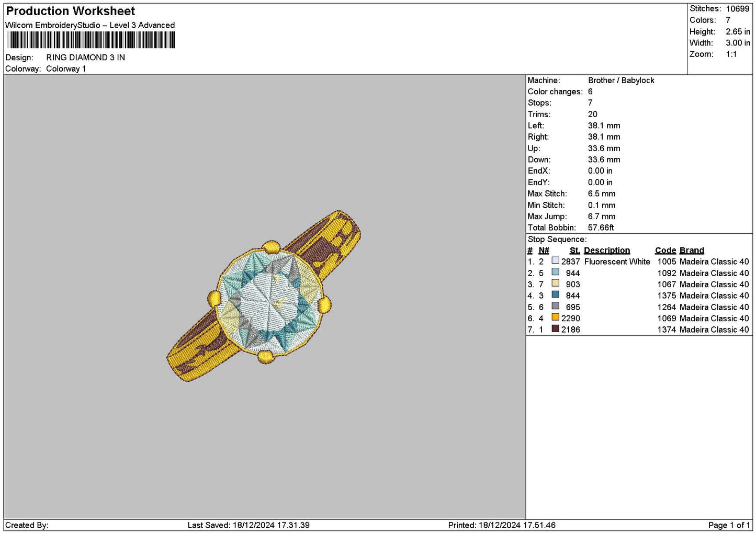Click the design name RING DIAMOND 3 IN

coord(85,58)
